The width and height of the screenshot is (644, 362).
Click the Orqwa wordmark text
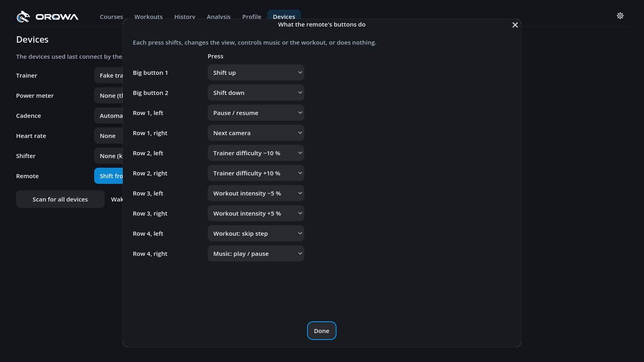pos(57,17)
